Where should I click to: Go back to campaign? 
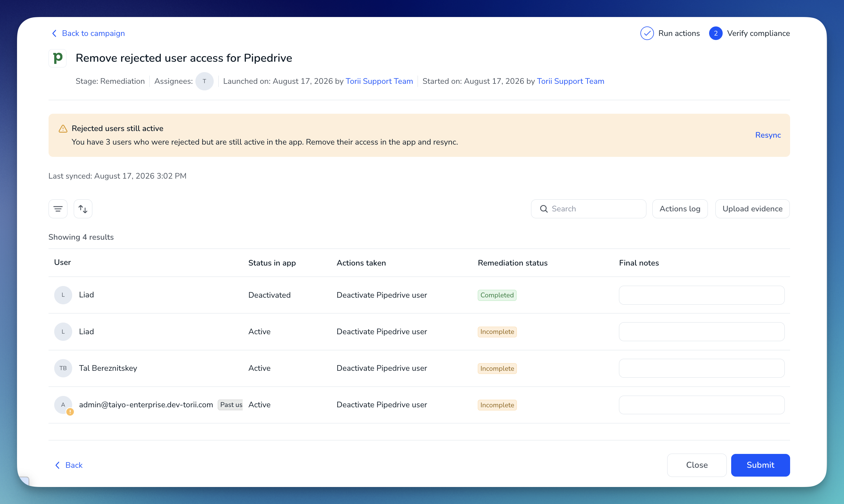pyautogui.click(x=88, y=33)
